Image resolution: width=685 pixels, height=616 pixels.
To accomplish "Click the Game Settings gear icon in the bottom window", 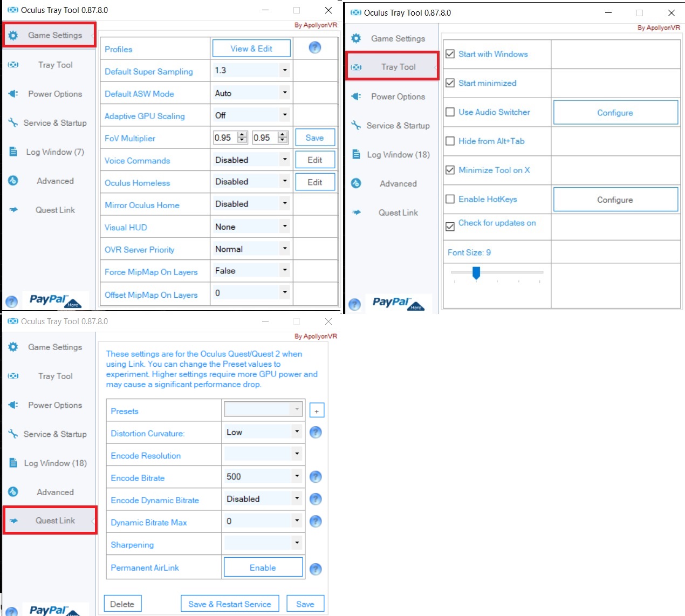I will (13, 347).
